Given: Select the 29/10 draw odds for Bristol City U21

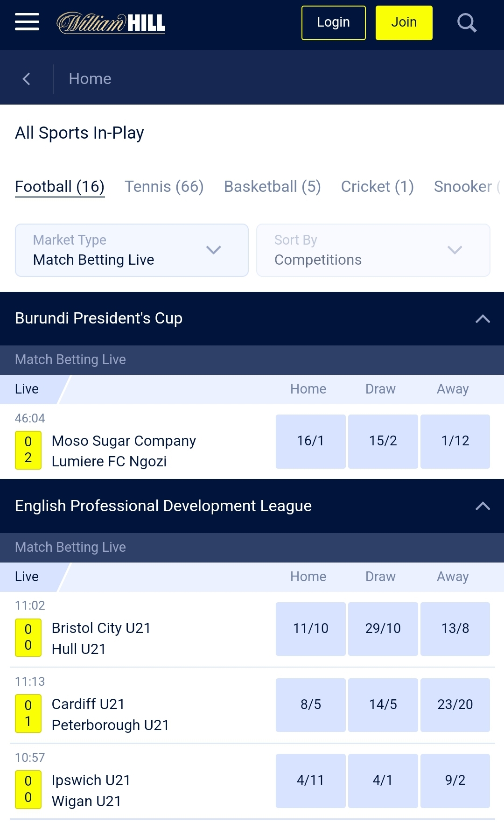Looking at the screenshot, I should tap(383, 629).
